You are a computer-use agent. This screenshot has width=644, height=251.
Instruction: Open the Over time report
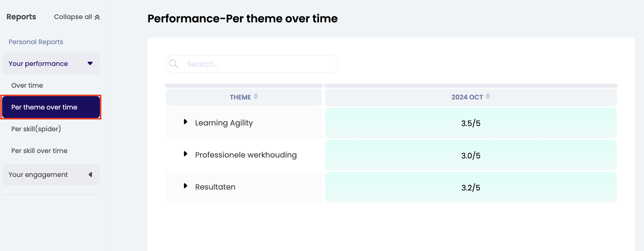(27, 86)
